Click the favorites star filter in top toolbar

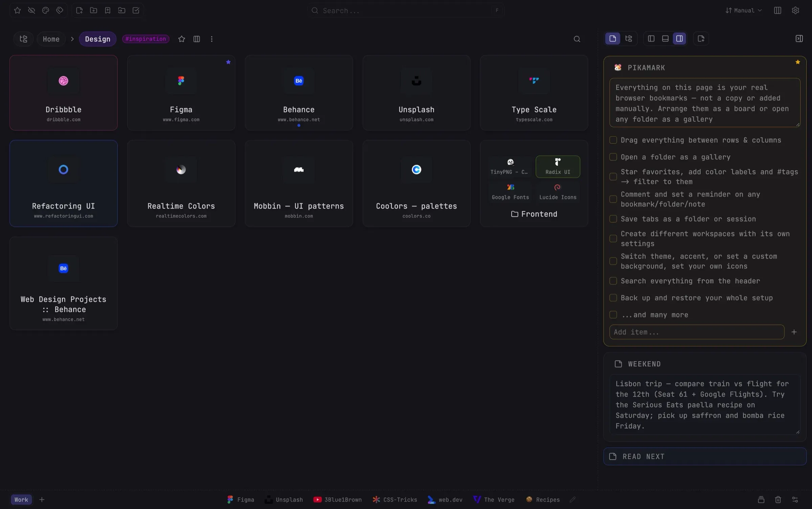click(x=18, y=10)
